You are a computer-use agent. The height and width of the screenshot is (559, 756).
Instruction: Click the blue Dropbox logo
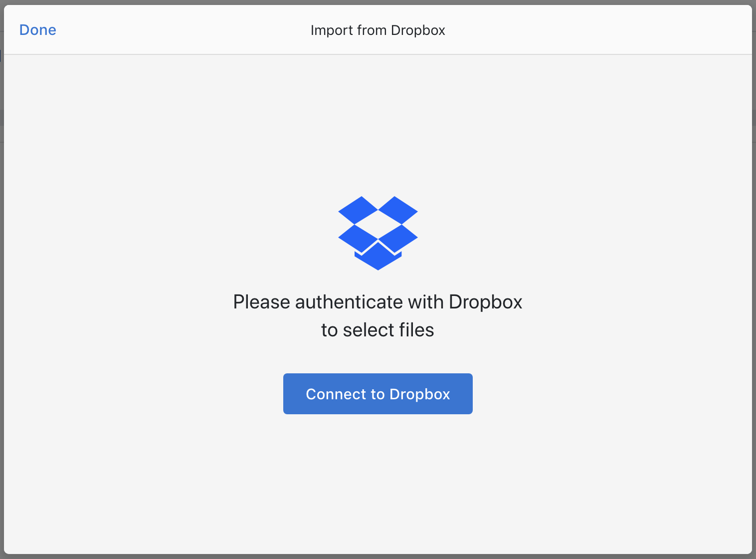tap(378, 233)
